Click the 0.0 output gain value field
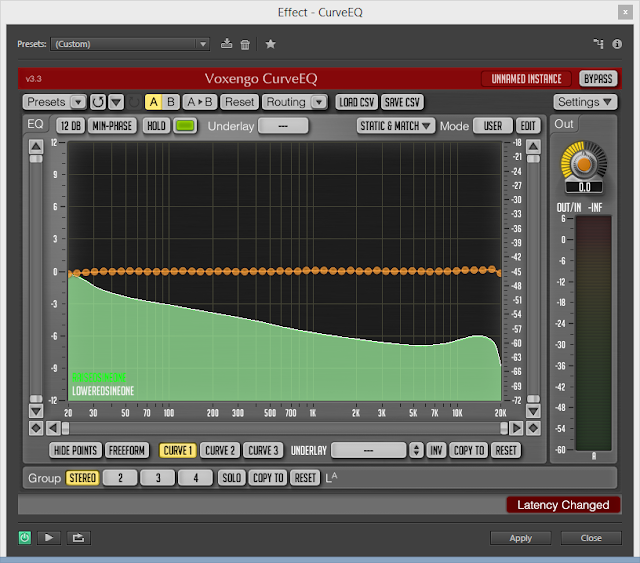 (x=584, y=187)
